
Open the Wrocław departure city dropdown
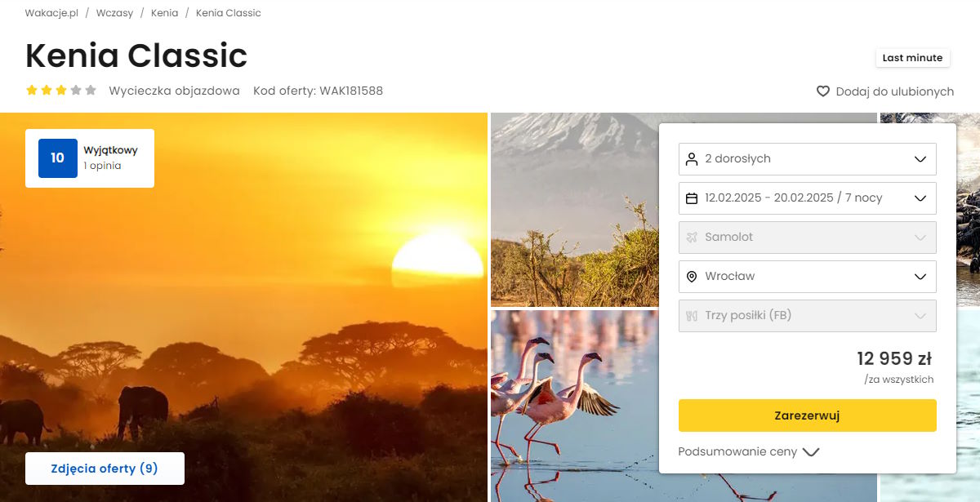click(807, 277)
